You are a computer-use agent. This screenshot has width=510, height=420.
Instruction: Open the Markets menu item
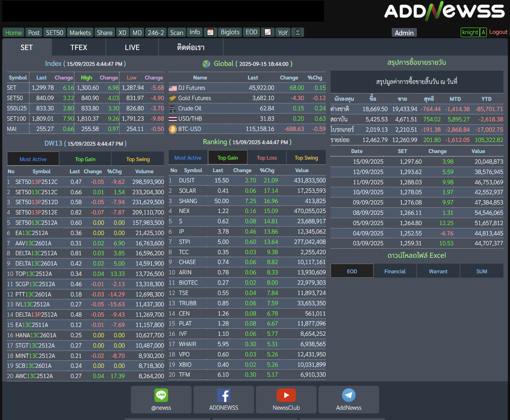pyautogui.click(x=80, y=32)
